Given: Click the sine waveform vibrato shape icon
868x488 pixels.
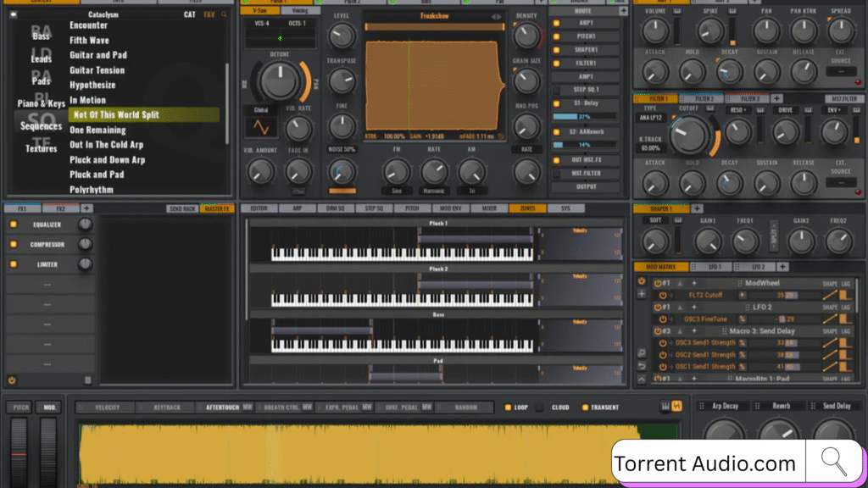Looking at the screenshot, I should tap(260, 127).
